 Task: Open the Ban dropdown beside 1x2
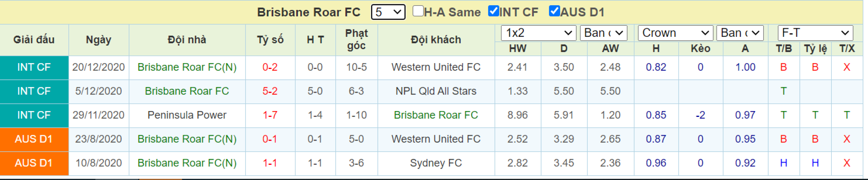point(603,33)
